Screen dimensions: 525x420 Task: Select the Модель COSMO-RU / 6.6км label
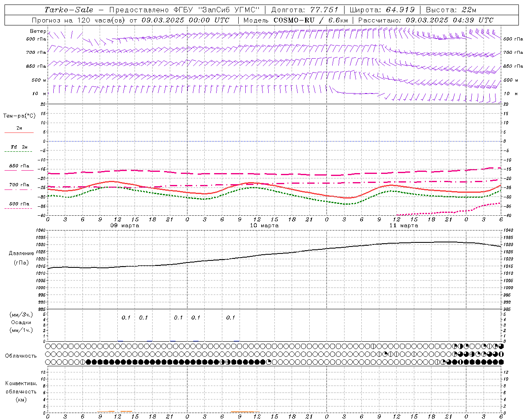click(x=295, y=20)
